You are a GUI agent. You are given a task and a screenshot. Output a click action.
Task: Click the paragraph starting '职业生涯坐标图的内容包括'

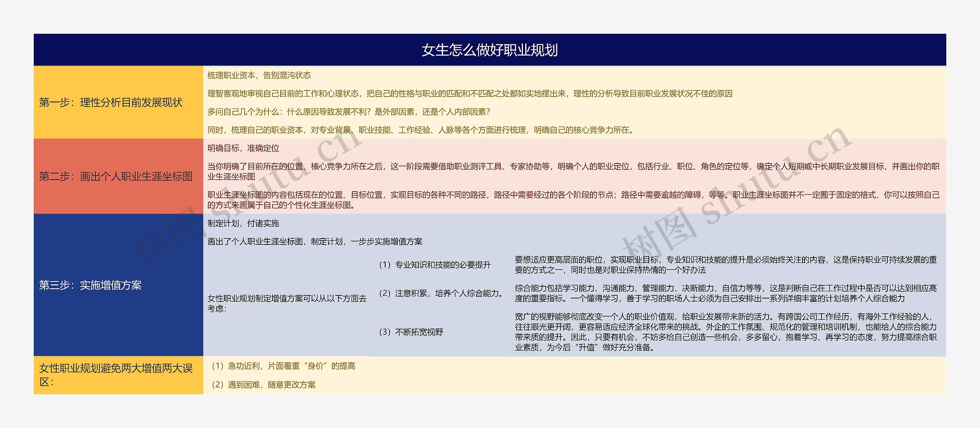point(573,200)
